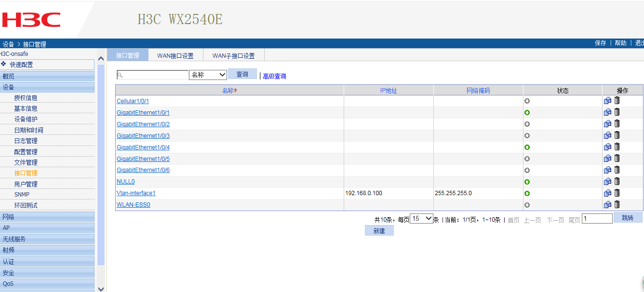Viewport: 644px width, 292px height.
Task: Edit the Cellular1/0/1 interface via its edit icon
Action: pos(607,101)
